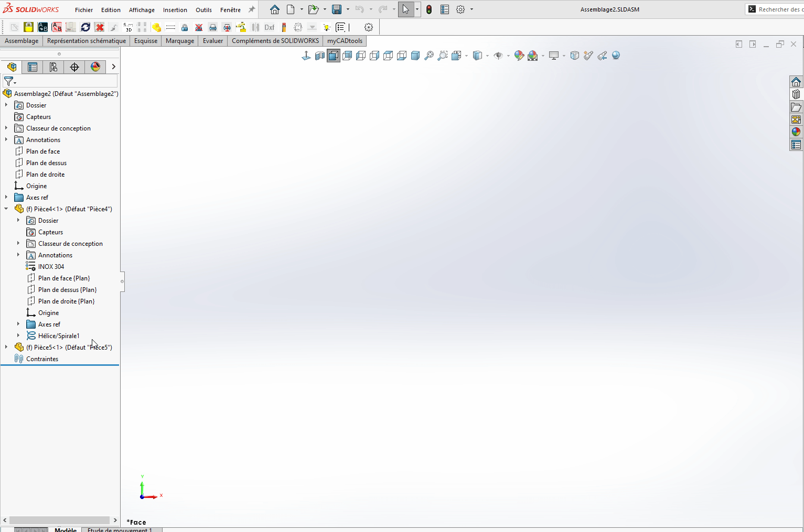The height and width of the screenshot is (532, 804).
Task: Expand the Dossier folder under Assemblage2
Action: 6,105
